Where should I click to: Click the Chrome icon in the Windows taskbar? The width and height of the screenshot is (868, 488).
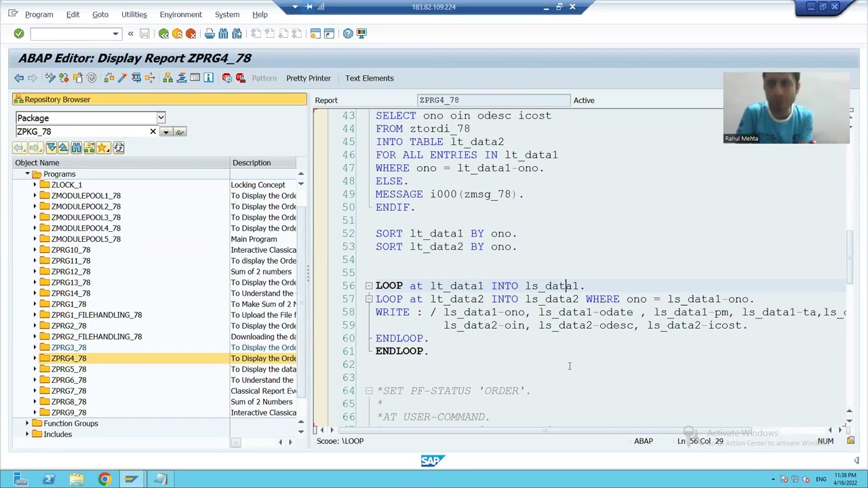104,479
